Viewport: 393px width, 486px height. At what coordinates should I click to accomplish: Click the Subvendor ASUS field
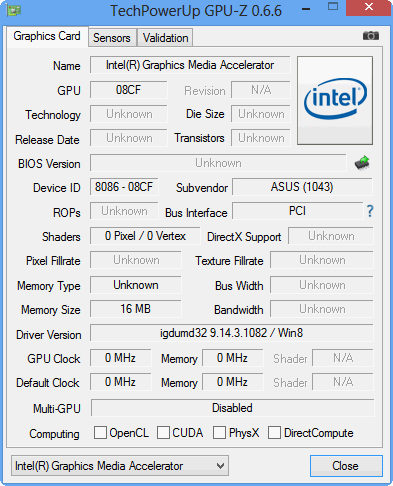tap(302, 187)
